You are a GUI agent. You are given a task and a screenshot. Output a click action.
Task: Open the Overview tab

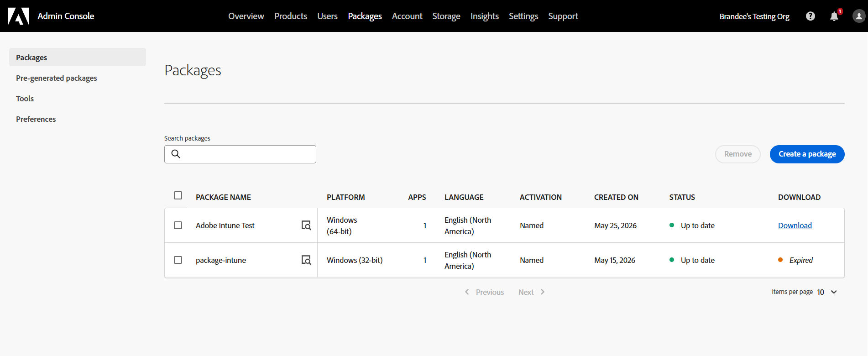click(246, 16)
